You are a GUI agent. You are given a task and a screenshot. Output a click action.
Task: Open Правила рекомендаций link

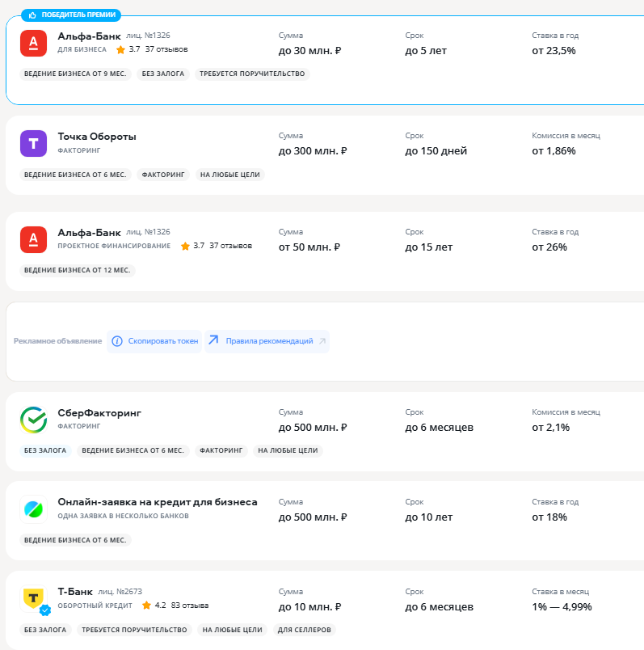pyautogui.click(x=269, y=341)
